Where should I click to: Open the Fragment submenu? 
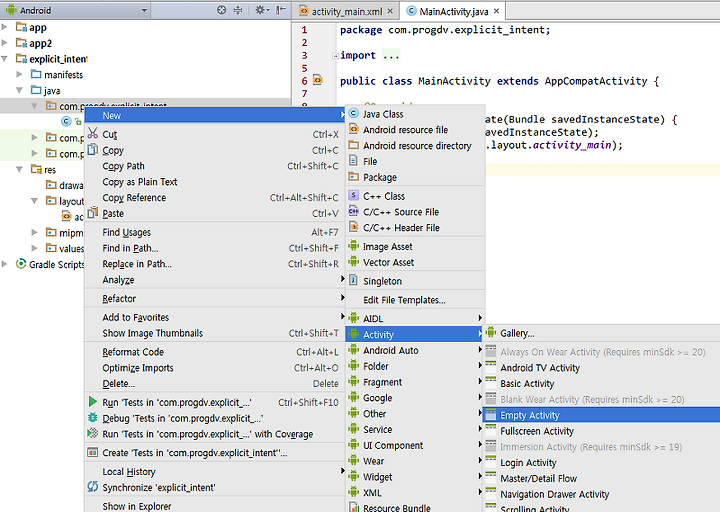416,382
